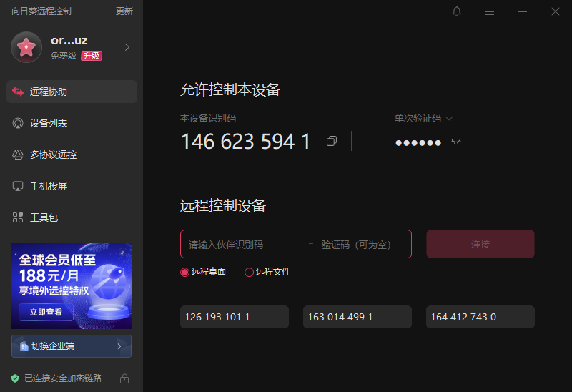Image resolution: width=572 pixels, height=392 pixels.
Task: Click the green security shield icon
Action: (15, 378)
